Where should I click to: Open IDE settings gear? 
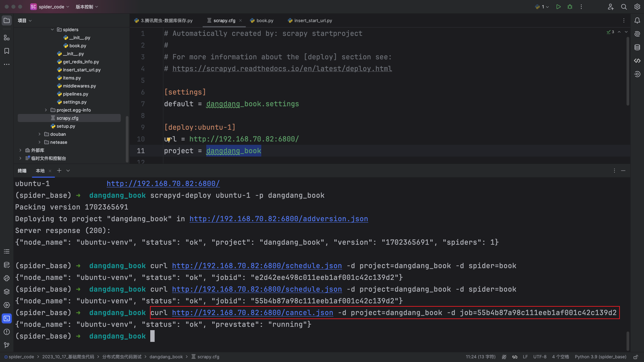[637, 7]
